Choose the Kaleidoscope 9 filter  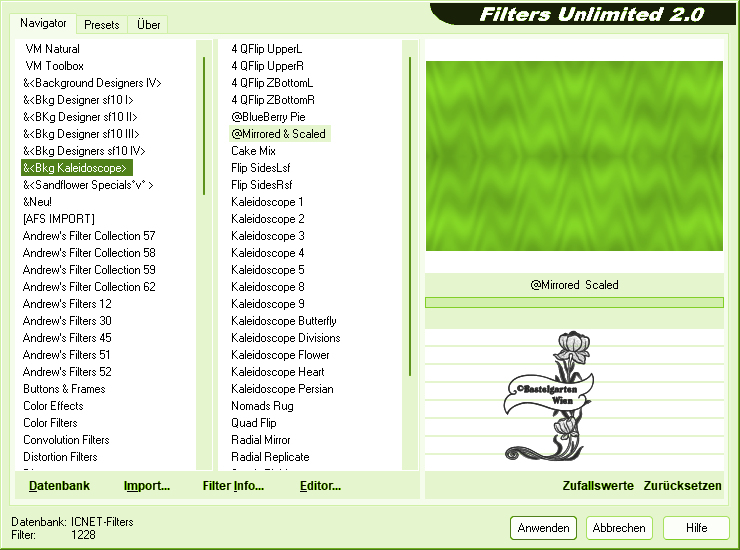coord(268,304)
